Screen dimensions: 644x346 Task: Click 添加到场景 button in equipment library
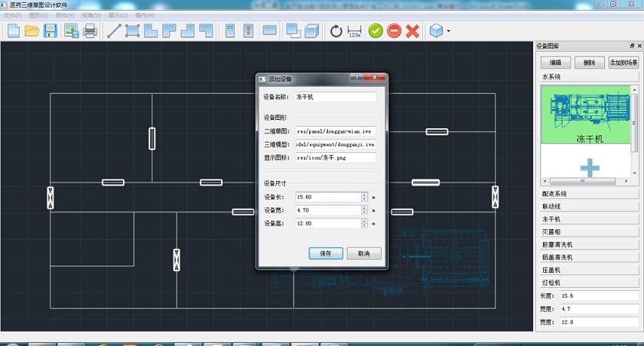click(623, 63)
